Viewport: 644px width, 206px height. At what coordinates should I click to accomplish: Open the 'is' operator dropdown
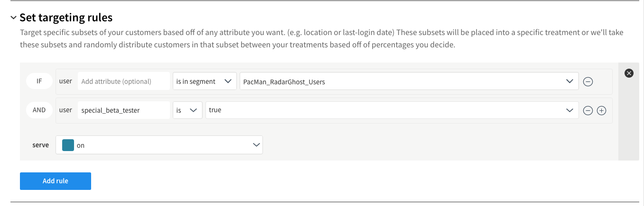point(187,110)
